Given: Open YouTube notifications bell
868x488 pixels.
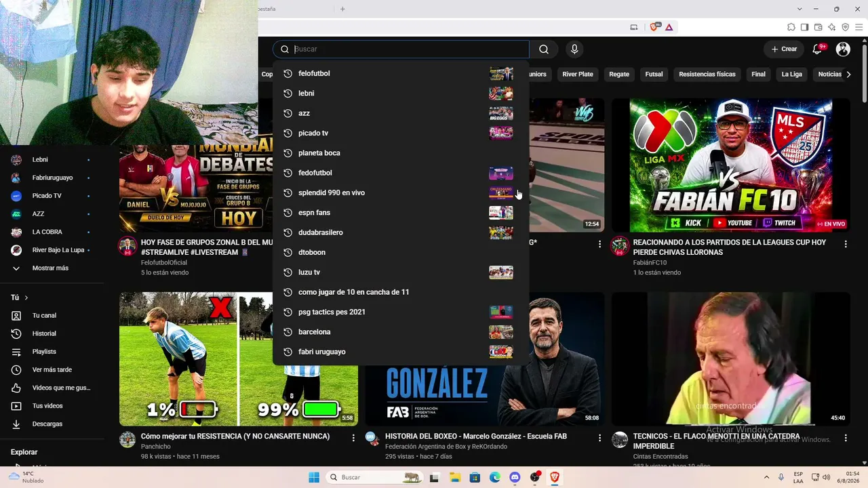Looking at the screenshot, I should 818,49.
